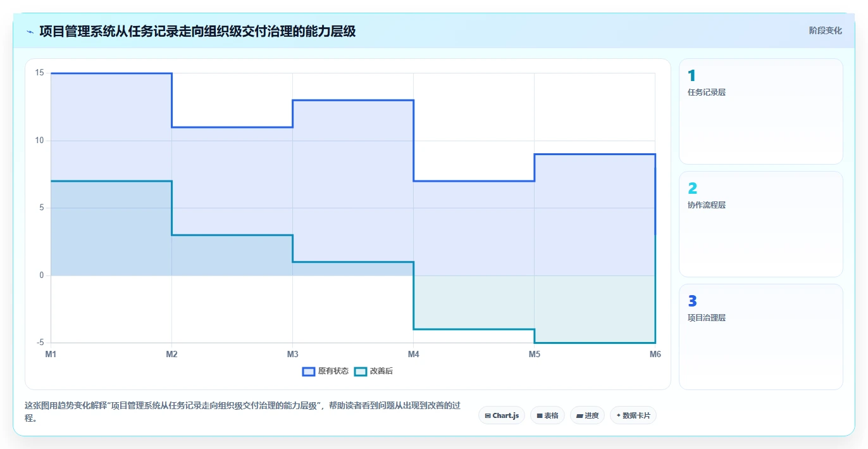Click the 阶段变化 label in header
The width and height of the screenshot is (868, 449).
tap(825, 30)
